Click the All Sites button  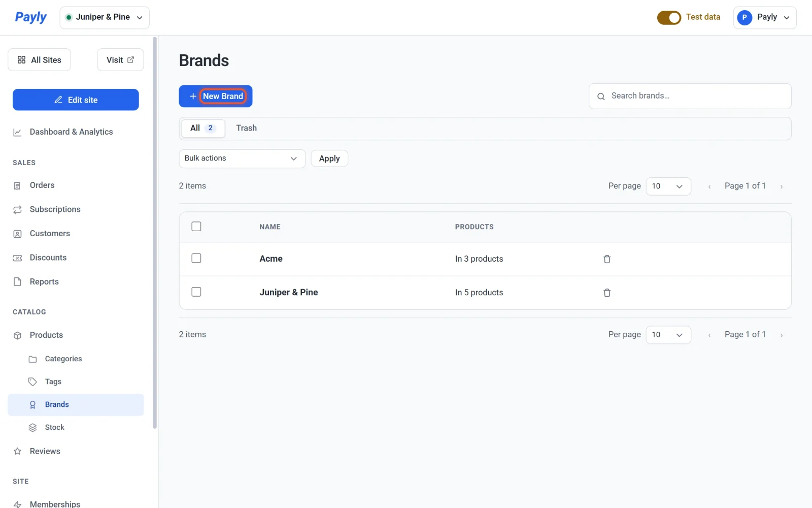(x=39, y=60)
